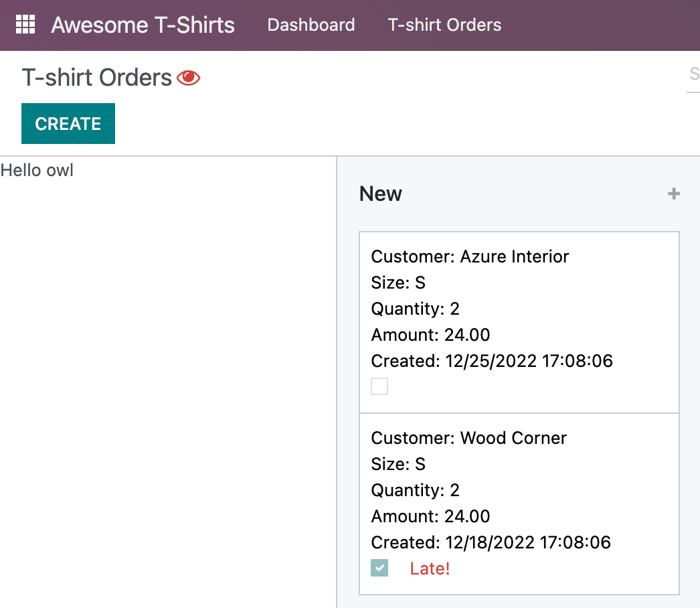
Task: Tick the checkbox on Azure Interior card
Action: [379, 386]
